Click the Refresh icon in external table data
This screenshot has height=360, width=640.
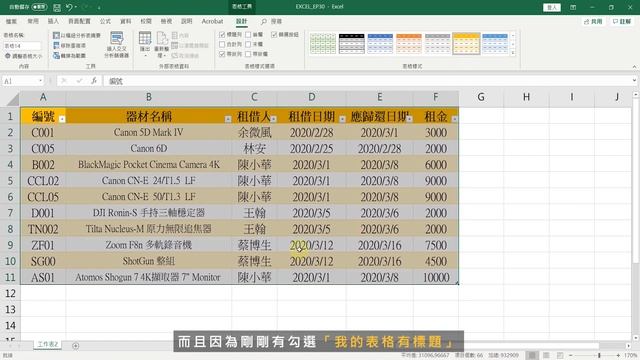(162, 39)
